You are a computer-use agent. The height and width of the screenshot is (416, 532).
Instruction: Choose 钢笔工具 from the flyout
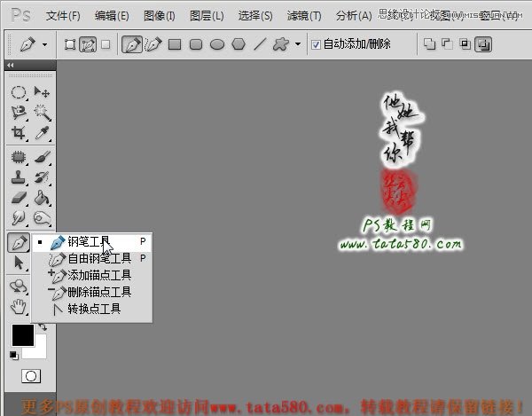click(x=91, y=242)
